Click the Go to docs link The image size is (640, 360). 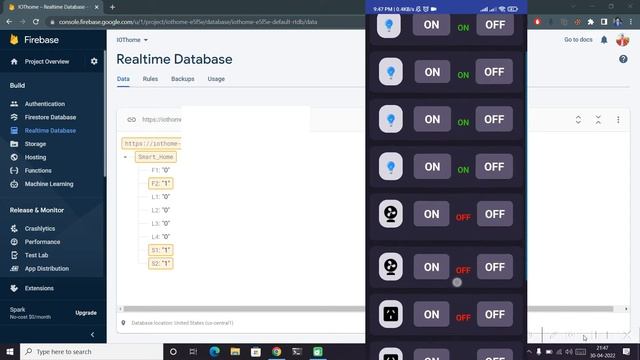tap(578, 40)
